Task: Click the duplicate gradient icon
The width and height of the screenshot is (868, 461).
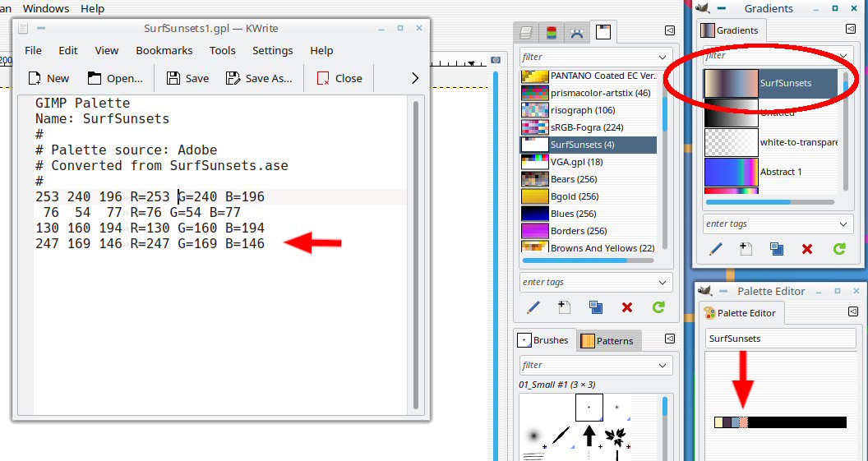Action: click(777, 249)
